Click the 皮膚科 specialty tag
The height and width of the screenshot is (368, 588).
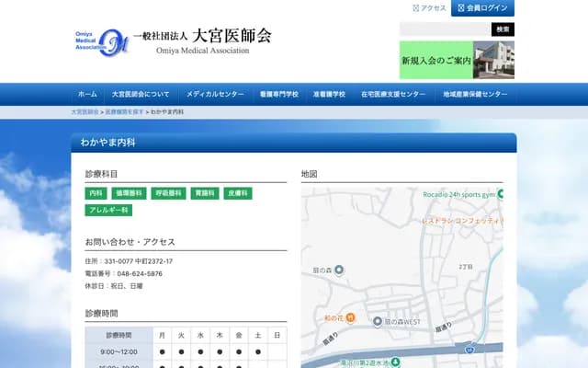coord(238,193)
